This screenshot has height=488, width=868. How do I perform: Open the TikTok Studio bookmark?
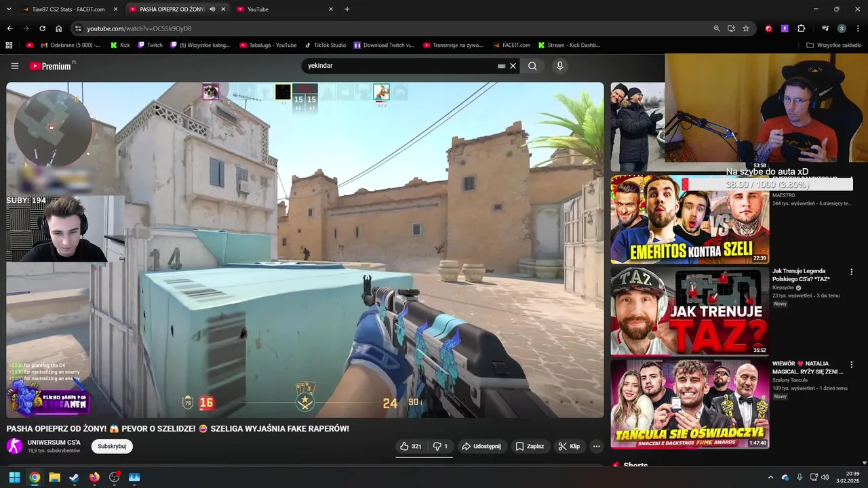click(x=325, y=45)
